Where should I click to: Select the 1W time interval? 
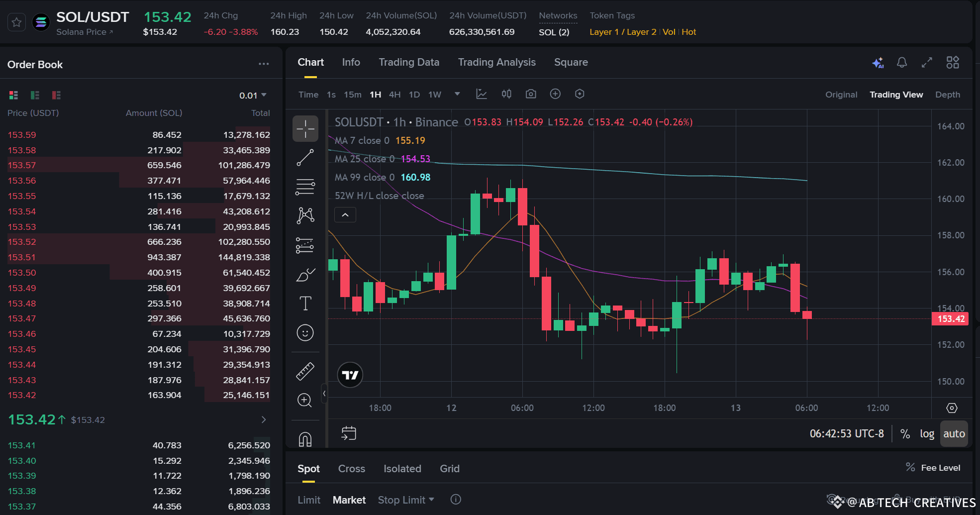tap(435, 95)
